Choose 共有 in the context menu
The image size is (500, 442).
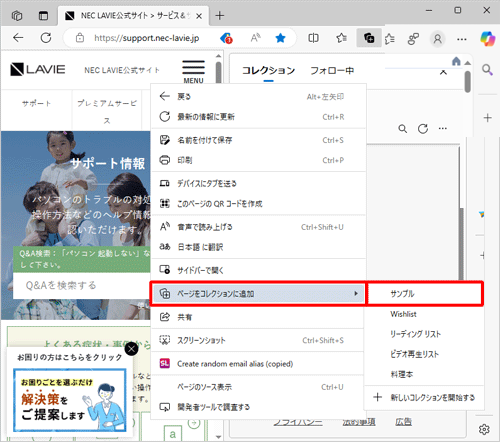click(258, 317)
